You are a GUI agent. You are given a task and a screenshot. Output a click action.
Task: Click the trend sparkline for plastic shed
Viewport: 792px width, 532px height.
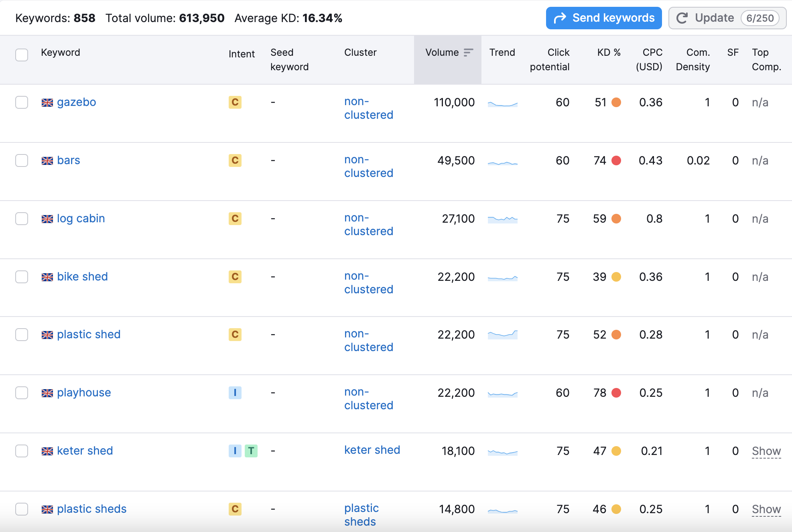[503, 335]
